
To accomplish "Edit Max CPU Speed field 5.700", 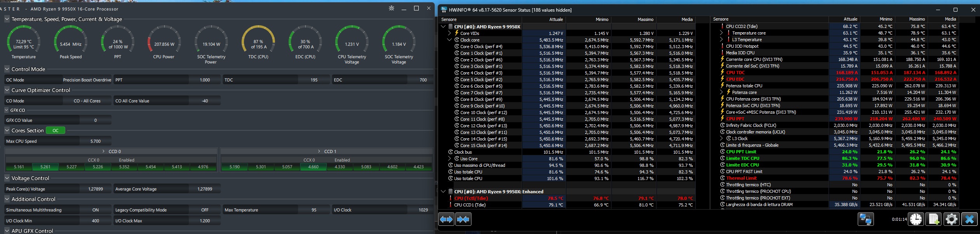I will tap(96, 141).
